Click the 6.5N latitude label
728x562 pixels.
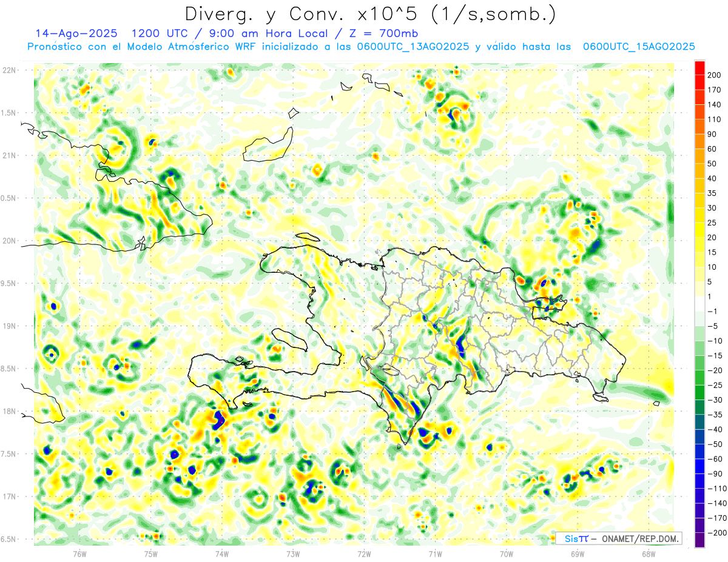pos(9,539)
